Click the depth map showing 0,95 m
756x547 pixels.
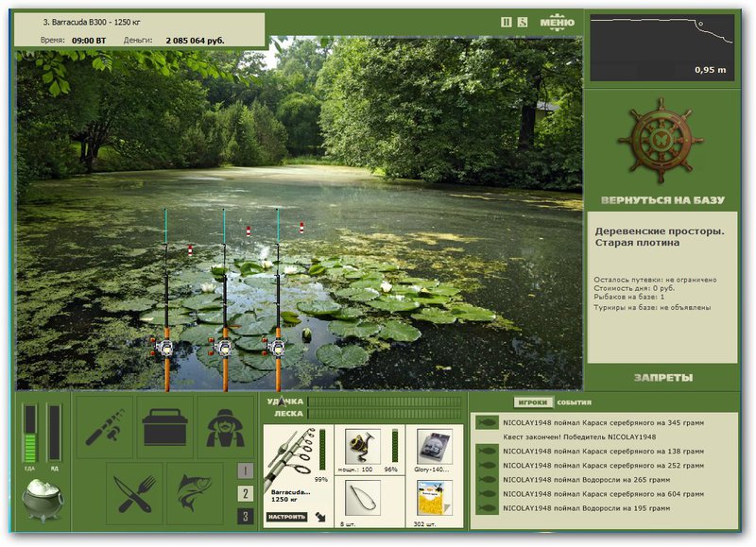[x=662, y=48]
